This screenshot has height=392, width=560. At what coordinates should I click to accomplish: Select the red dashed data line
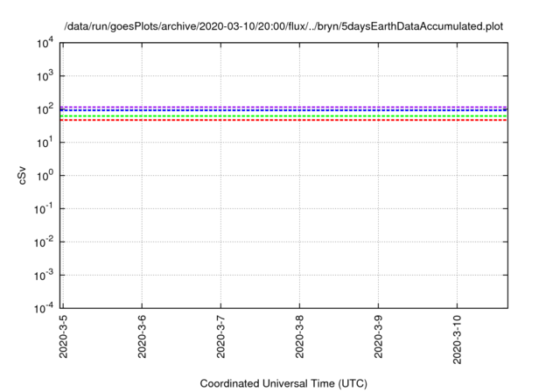283,121
